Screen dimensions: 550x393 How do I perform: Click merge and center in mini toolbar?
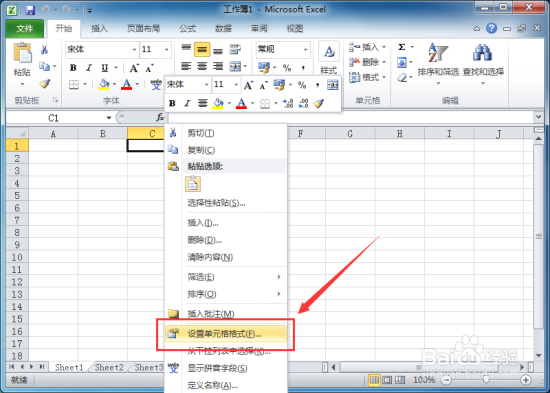click(333, 85)
